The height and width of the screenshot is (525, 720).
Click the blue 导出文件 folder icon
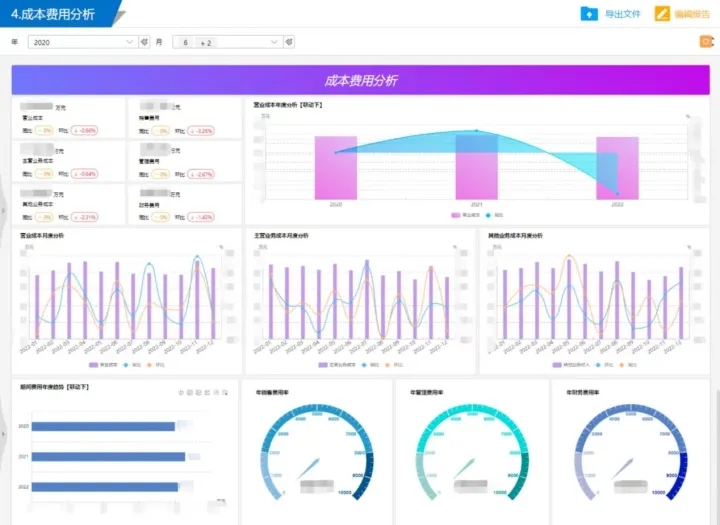click(x=589, y=14)
